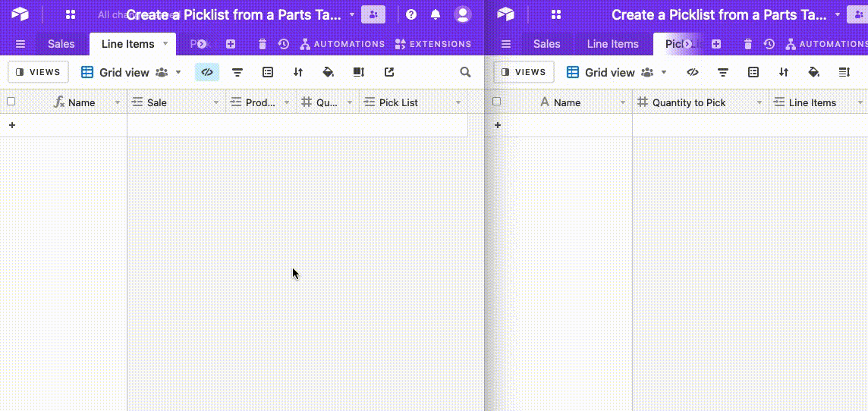
Task: Tick the select-all checkbox in the right window table
Action: (x=497, y=102)
